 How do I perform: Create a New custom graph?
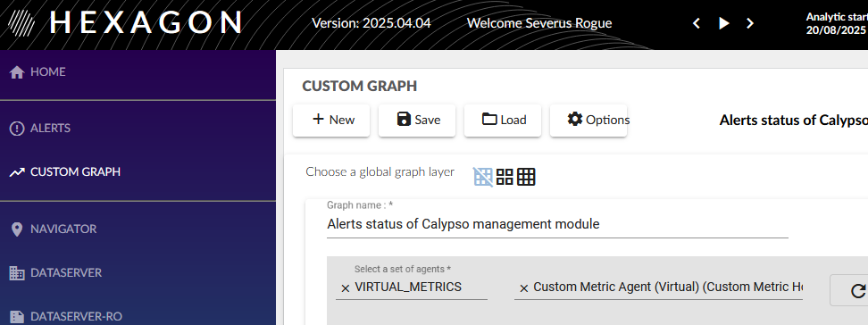[x=331, y=121]
